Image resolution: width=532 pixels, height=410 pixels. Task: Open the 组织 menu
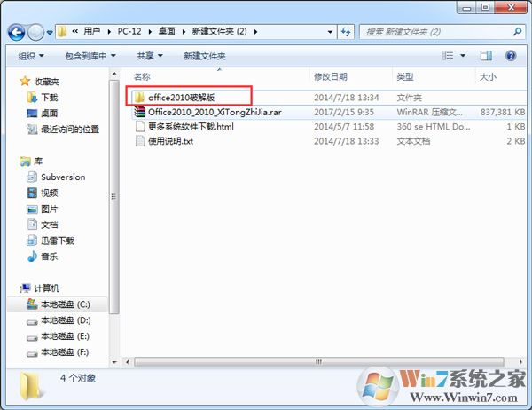31,56
